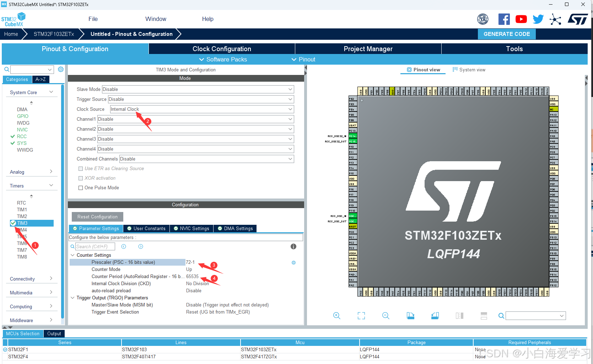593x364 pixels.
Task: Open the Clock Source dropdown
Action: pyautogui.click(x=202, y=109)
